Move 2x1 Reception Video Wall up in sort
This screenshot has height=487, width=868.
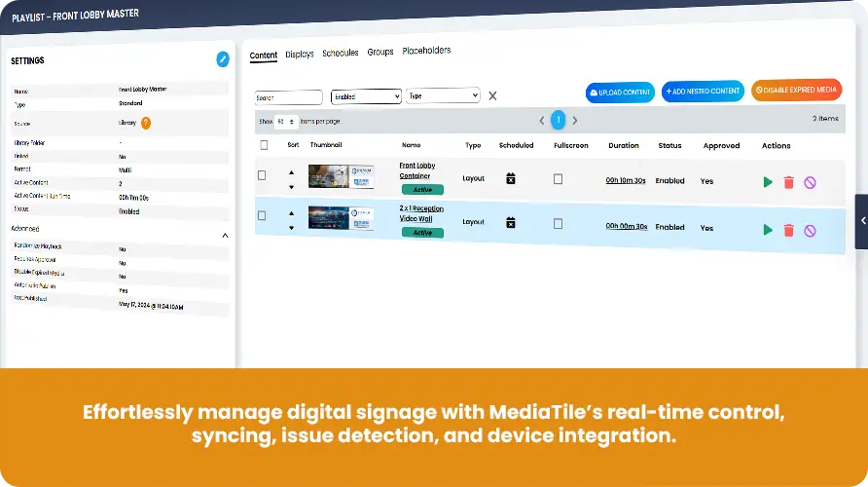pyautogui.click(x=292, y=213)
